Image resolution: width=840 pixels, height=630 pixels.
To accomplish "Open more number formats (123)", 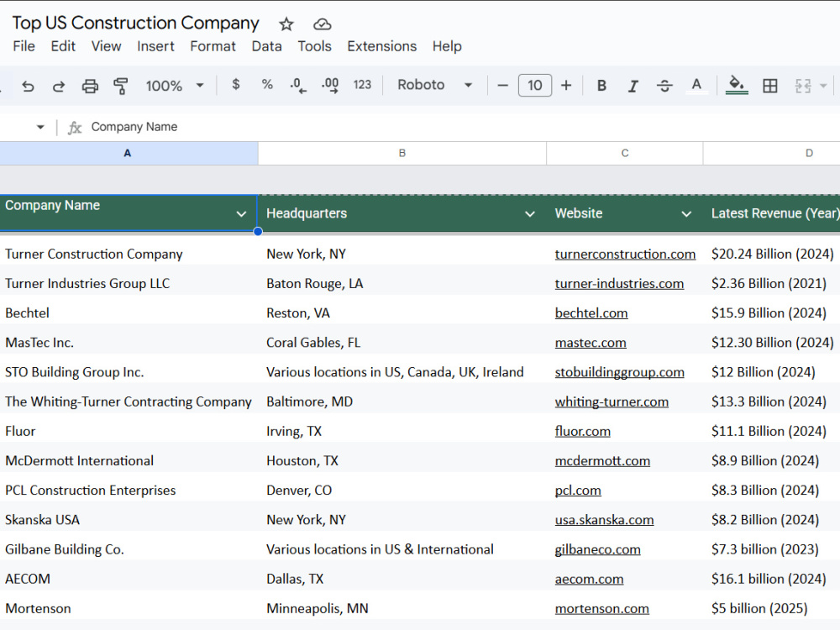I will click(362, 85).
